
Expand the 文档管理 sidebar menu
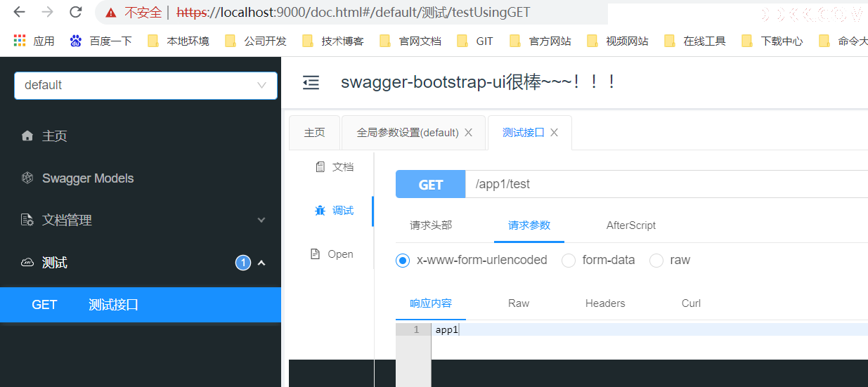tap(141, 220)
